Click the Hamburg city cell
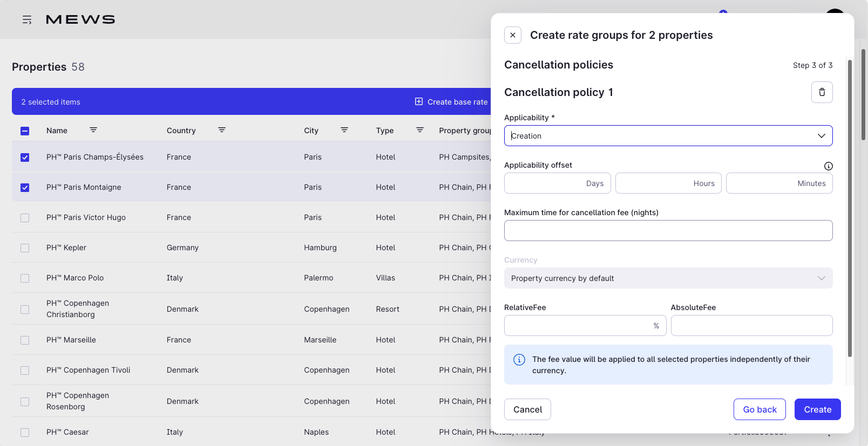Screen dimensions: 868x446 pos(320,248)
